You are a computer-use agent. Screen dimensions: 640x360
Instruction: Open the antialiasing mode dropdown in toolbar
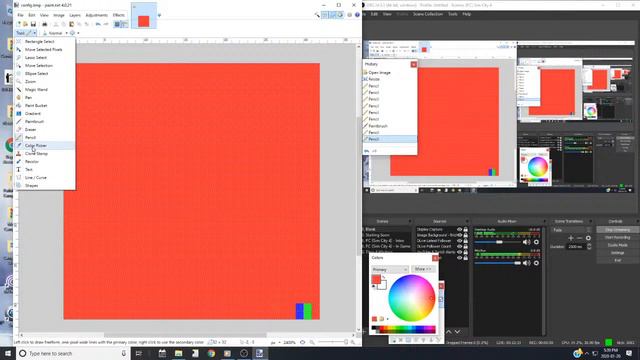pyautogui.click(x=74, y=33)
